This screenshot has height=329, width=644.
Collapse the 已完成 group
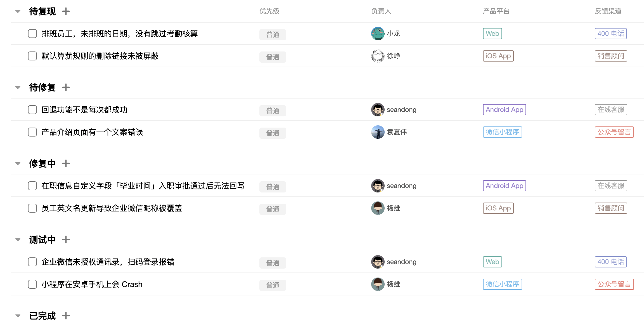(18, 316)
